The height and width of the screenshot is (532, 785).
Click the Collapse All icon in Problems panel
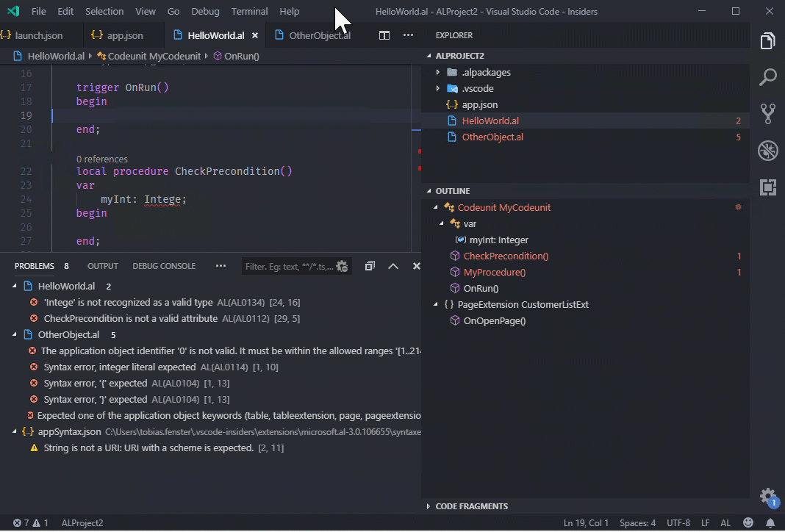tap(370, 266)
